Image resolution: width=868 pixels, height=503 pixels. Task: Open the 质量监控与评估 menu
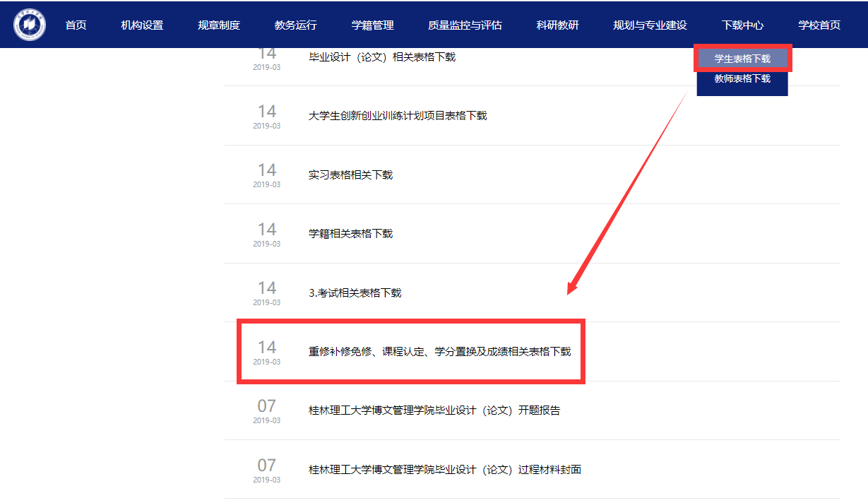click(x=465, y=25)
